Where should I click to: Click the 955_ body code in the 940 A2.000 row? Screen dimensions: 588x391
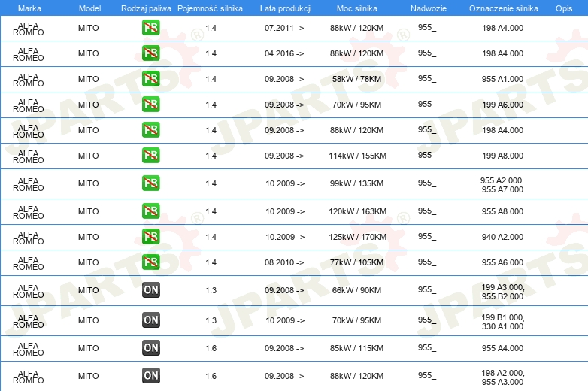coord(427,237)
